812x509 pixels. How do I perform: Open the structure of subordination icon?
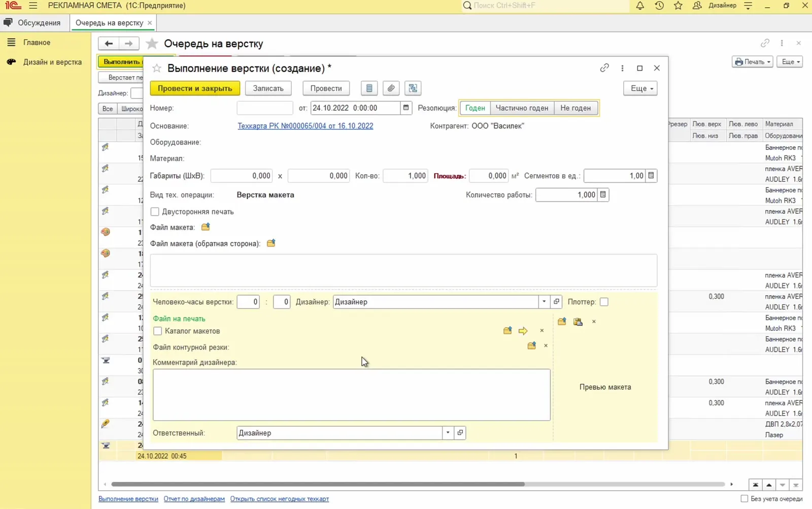[413, 88]
